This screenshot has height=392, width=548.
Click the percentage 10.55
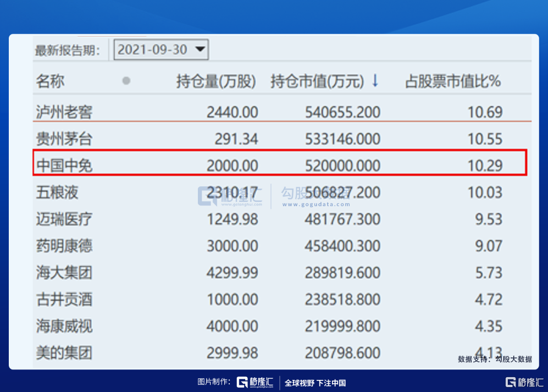[x=485, y=139]
